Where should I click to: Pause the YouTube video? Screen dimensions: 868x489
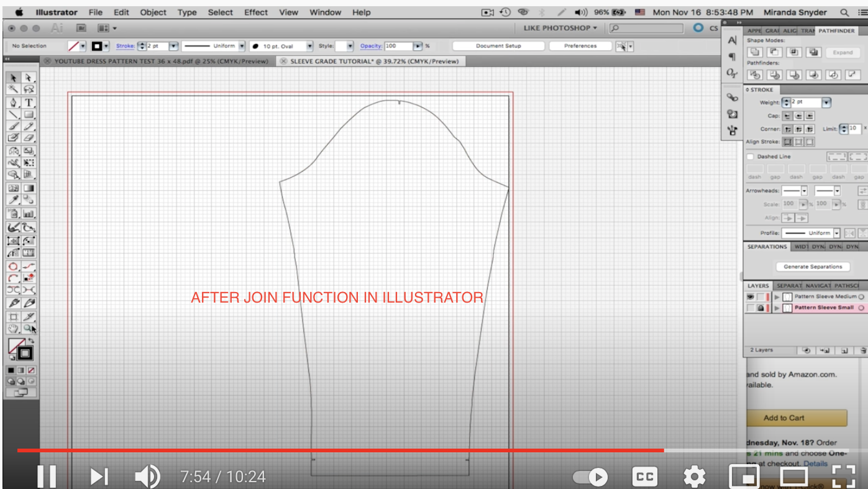tap(47, 477)
